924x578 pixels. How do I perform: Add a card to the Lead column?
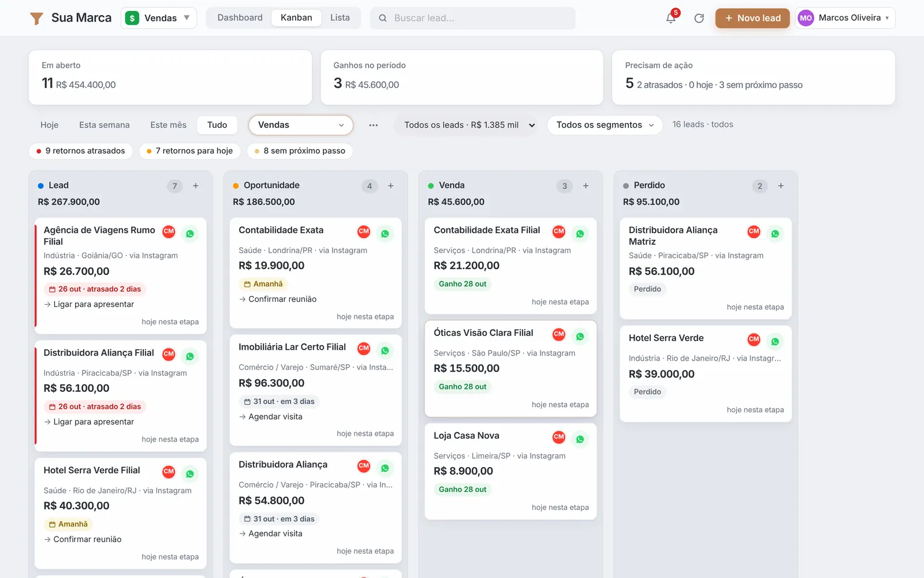pos(196,186)
